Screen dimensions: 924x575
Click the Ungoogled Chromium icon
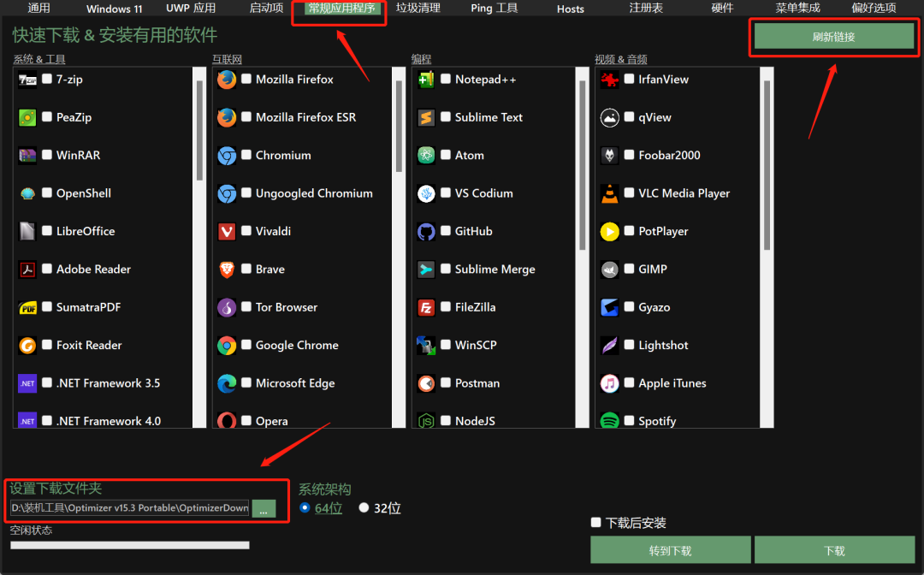pos(226,193)
